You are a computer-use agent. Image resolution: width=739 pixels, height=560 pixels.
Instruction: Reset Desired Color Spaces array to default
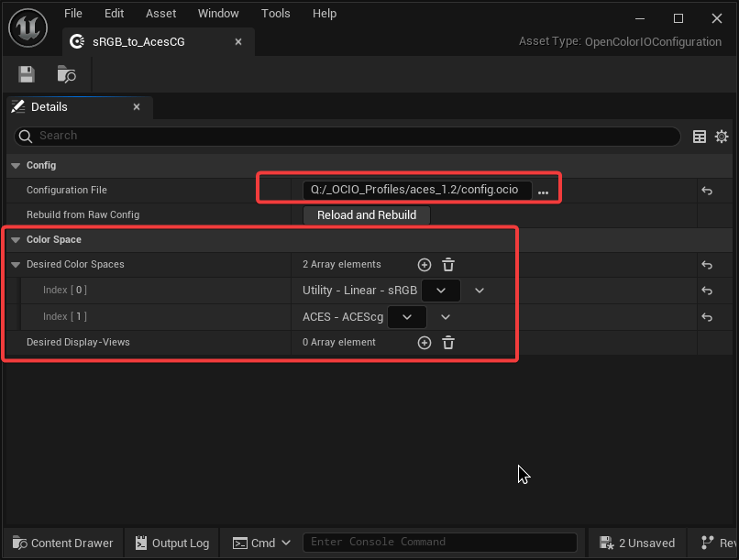pos(707,265)
